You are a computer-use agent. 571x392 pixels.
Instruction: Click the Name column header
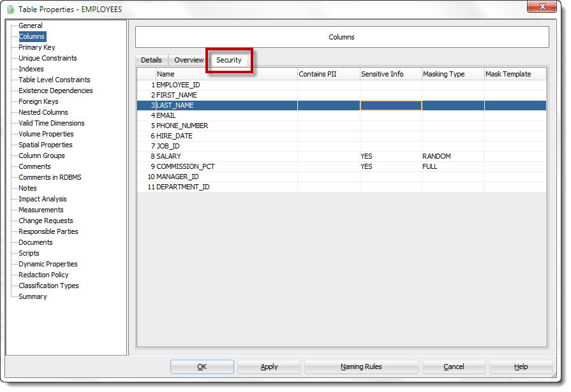click(x=226, y=74)
